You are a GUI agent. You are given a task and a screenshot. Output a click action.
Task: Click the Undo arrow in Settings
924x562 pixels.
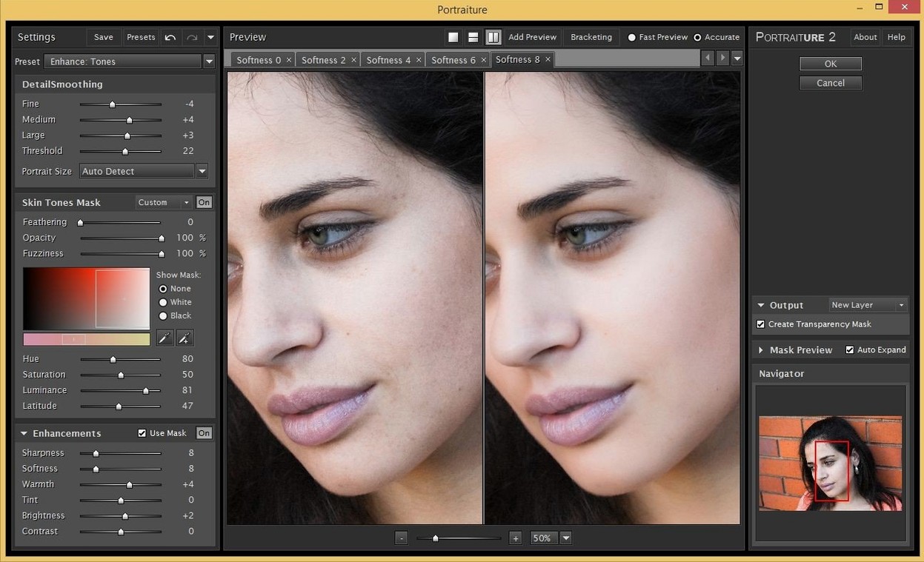point(170,37)
